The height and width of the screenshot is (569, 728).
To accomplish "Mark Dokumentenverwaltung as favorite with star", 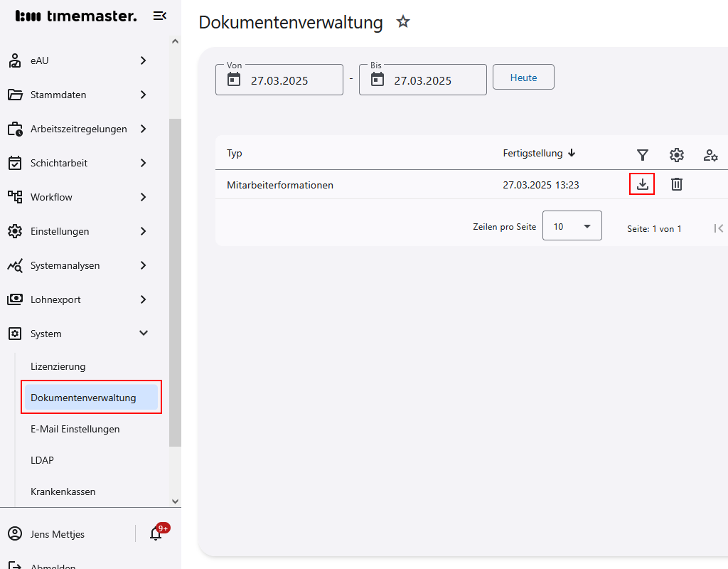I will (403, 22).
